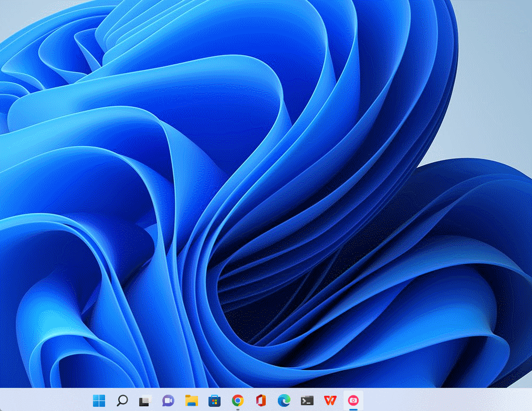Launch WPS Office

pos(330,400)
